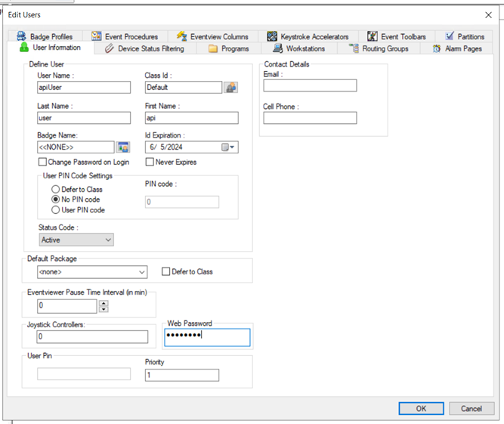Click the Cell Phone input field
Screen dimensions: 504x424
click(310, 118)
